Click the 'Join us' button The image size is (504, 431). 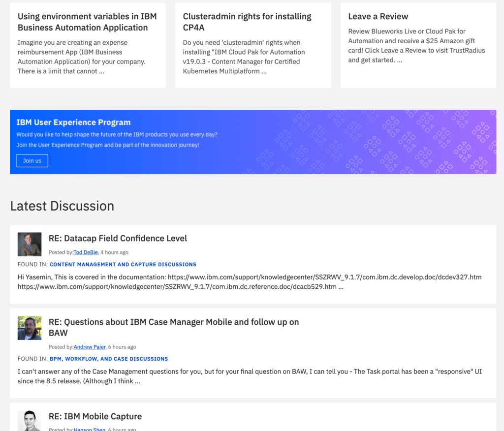click(x=32, y=161)
